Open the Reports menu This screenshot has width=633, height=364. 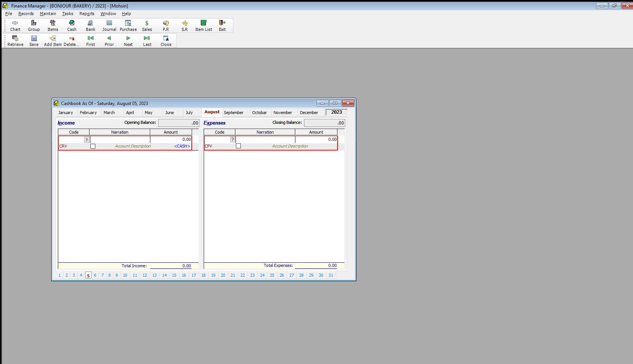(x=87, y=14)
